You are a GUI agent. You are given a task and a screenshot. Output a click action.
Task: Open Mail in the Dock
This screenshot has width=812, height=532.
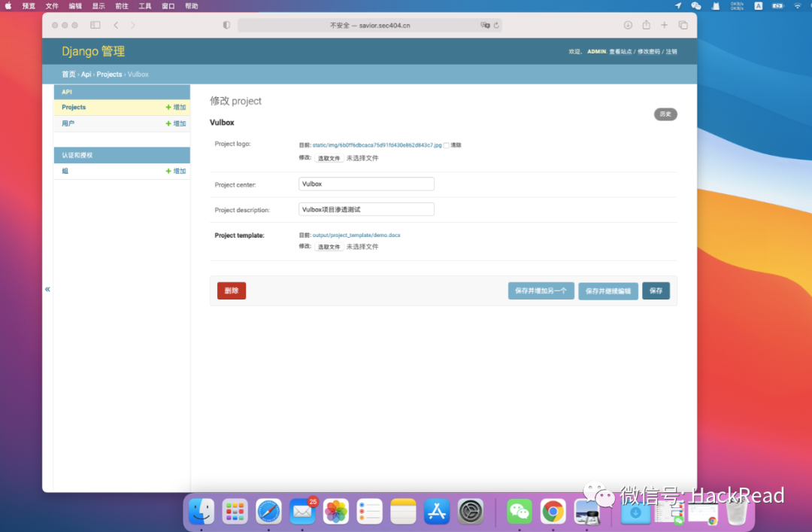[302, 511]
